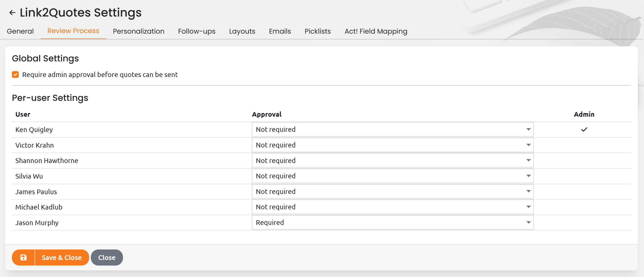Expand approval dropdown for Shannon Hawthorne
Viewport: 644px width, 277px height.
click(x=392, y=161)
